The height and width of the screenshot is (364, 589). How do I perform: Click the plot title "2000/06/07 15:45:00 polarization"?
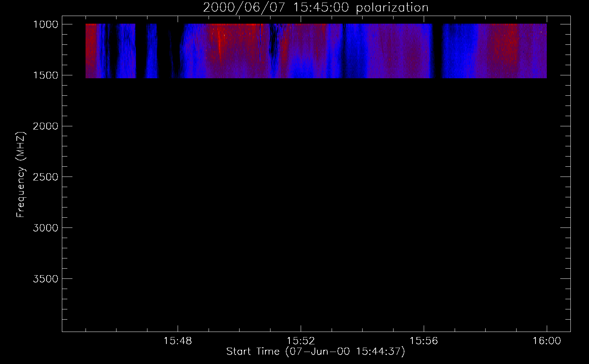(x=316, y=8)
